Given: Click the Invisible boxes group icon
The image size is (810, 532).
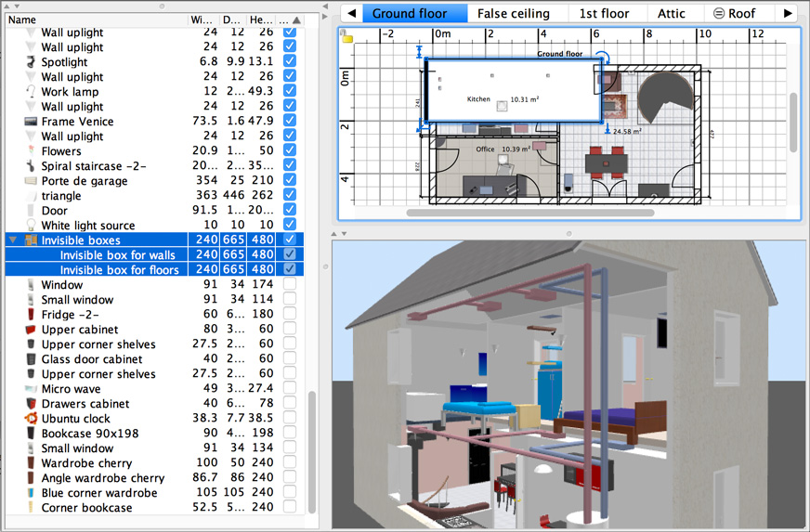Looking at the screenshot, I should pos(30,240).
